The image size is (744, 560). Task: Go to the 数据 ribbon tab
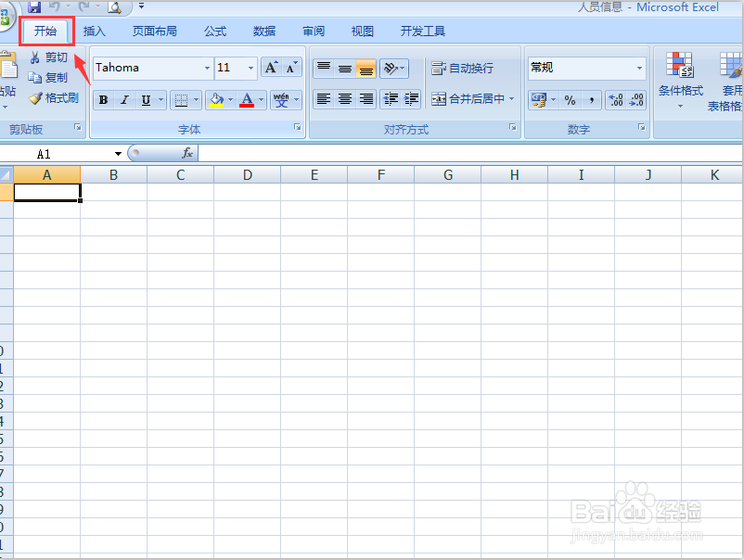[x=264, y=32]
